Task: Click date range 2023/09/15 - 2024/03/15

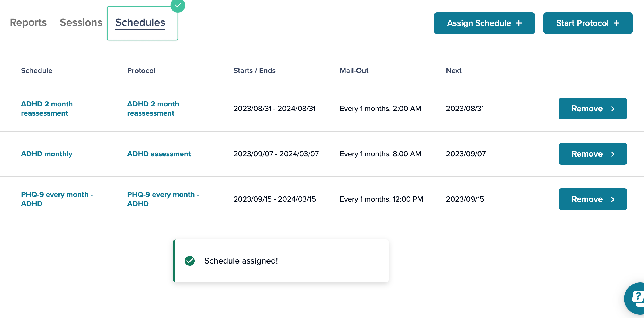Action: tap(275, 199)
